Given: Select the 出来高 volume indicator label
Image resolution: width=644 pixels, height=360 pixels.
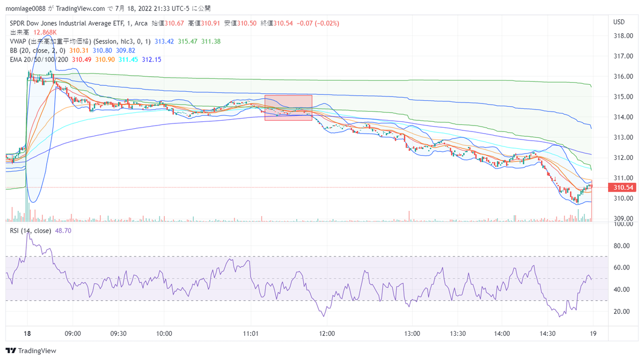Looking at the screenshot, I should pos(20,33).
